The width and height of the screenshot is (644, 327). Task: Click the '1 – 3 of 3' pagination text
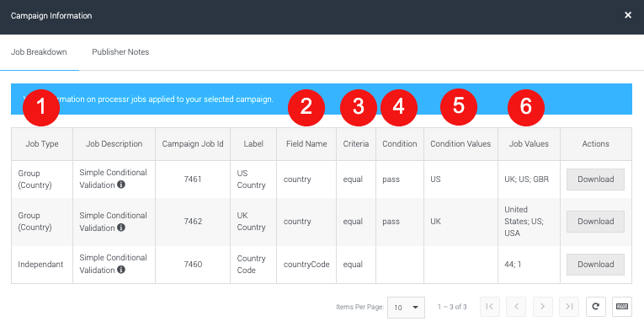tap(452, 307)
